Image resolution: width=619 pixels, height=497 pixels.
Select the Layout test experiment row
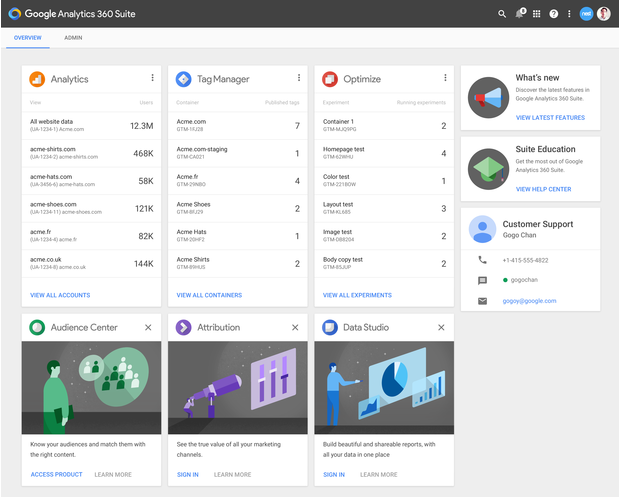click(384, 208)
